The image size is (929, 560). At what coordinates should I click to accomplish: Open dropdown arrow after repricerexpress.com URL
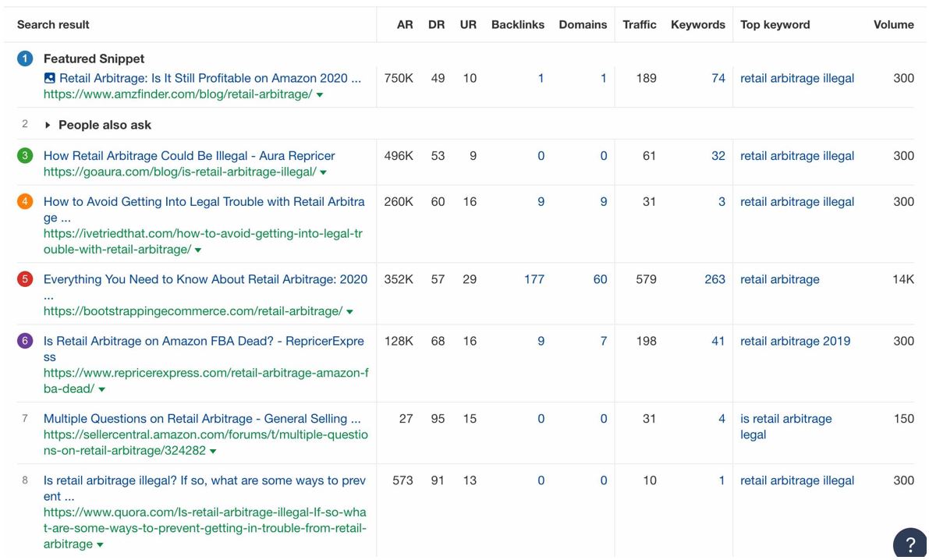click(x=102, y=389)
